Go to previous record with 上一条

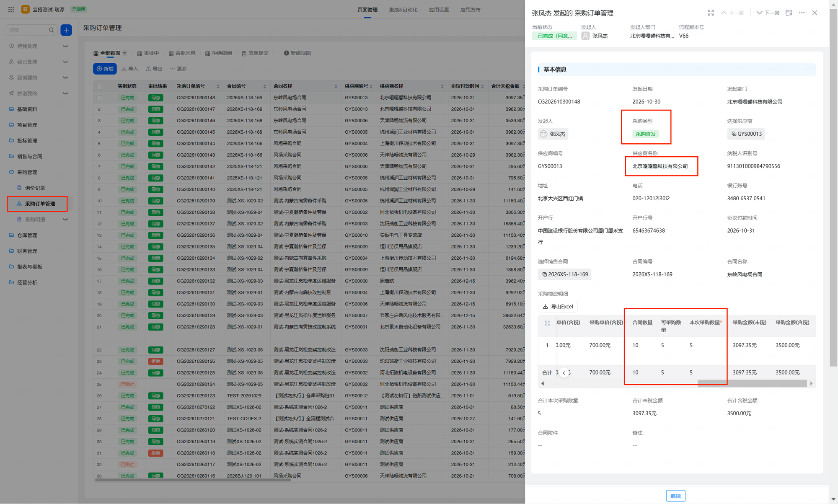click(732, 13)
